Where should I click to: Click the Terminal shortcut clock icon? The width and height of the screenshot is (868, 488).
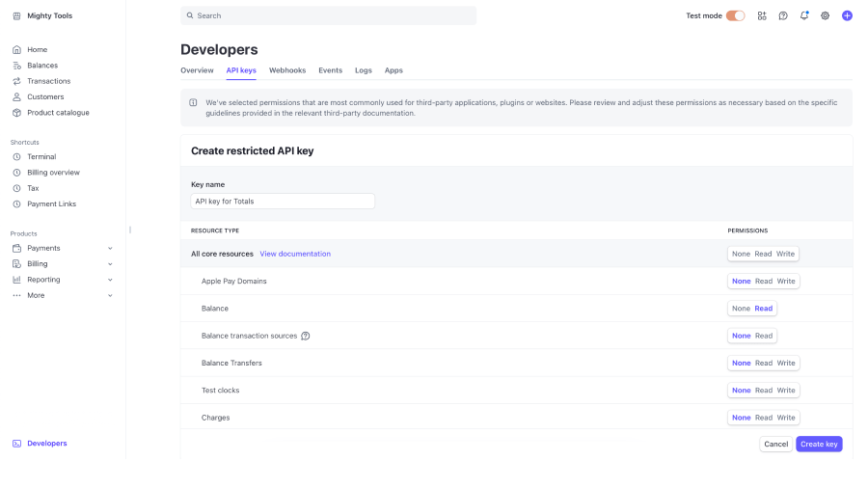point(16,157)
